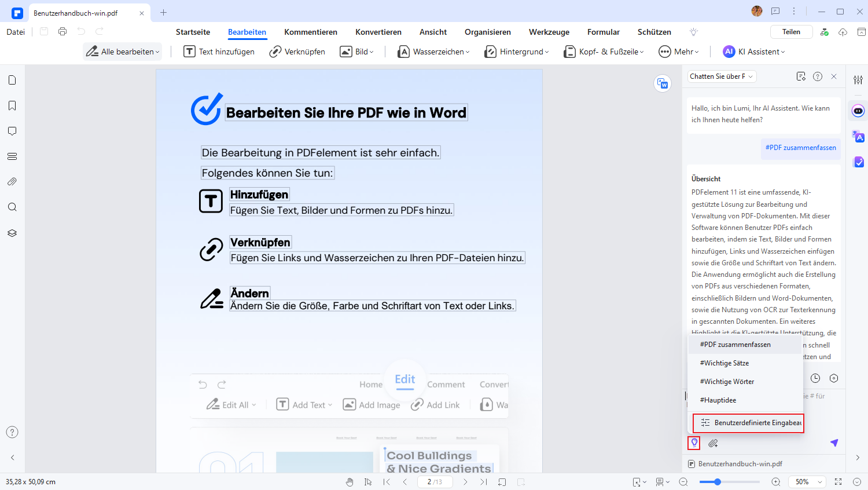Open the layers sidebar icon
The image size is (868, 490).
(12, 233)
